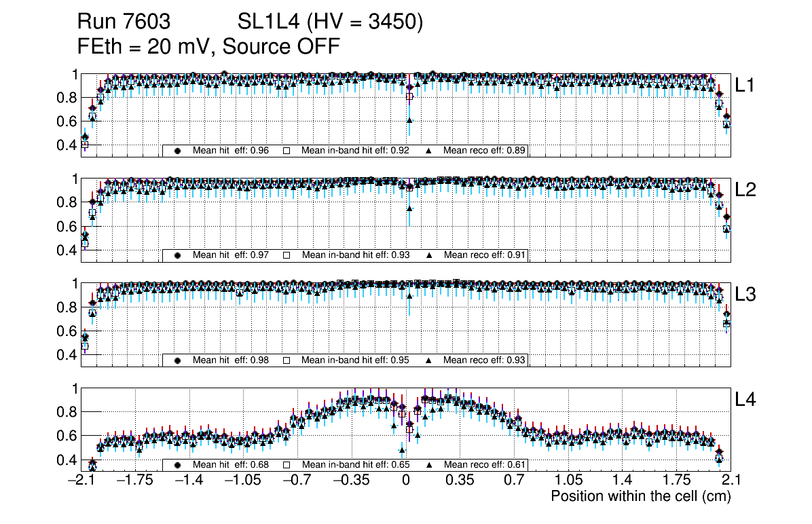Click the filled circle legend marker in L1 panel

pyautogui.click(x=178, y=151)
